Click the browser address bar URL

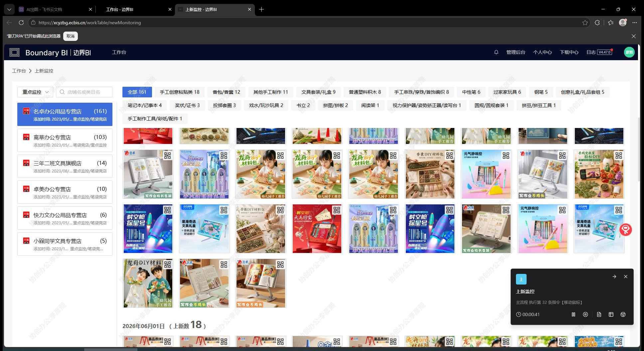(90, 23)
